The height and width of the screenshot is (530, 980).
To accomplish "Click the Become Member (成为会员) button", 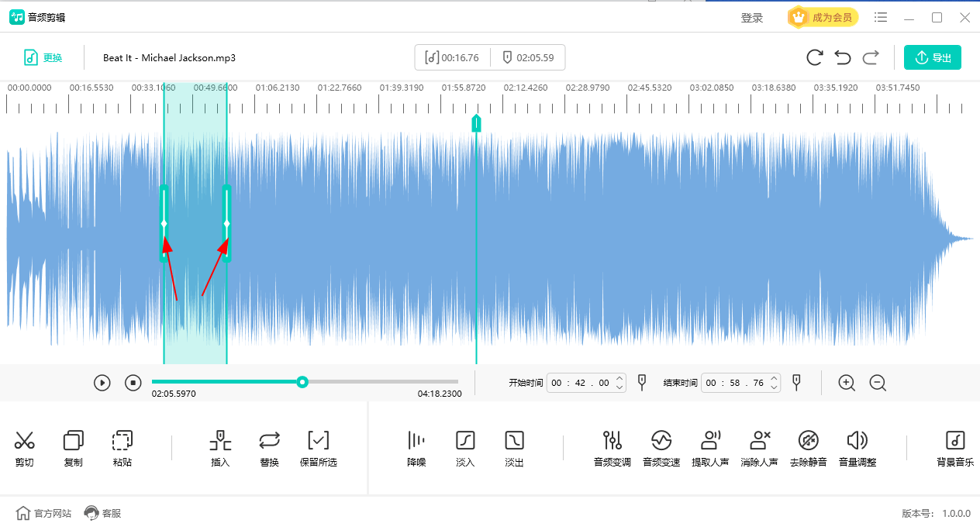I will coord(823,17).
